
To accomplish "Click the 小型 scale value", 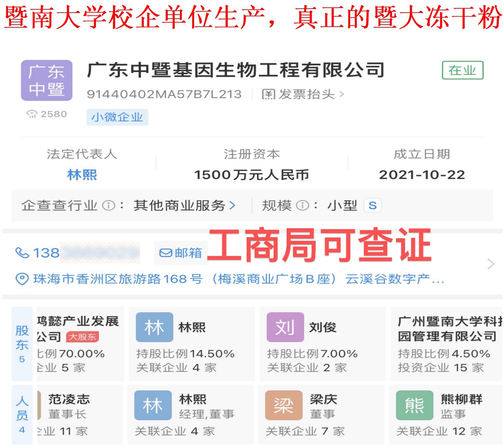I will pos(342,206).
